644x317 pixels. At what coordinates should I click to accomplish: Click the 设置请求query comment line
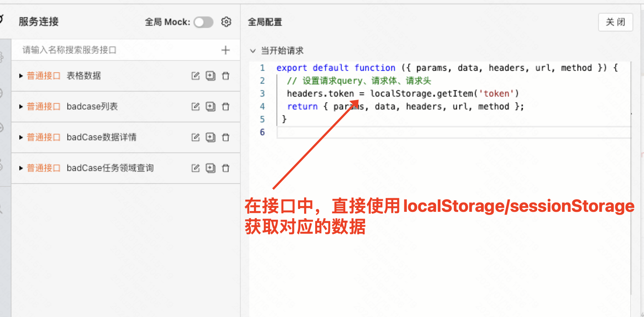(x=359, y=81)
